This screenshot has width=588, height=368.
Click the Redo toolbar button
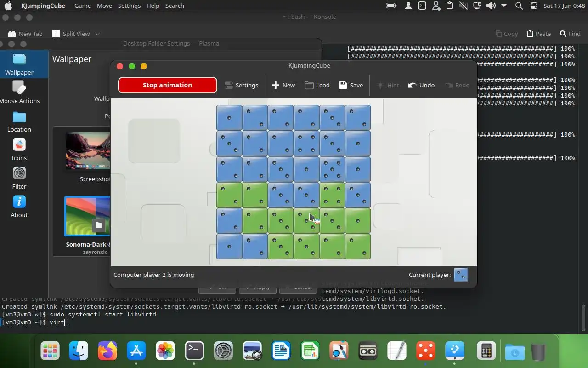(456, 85)
